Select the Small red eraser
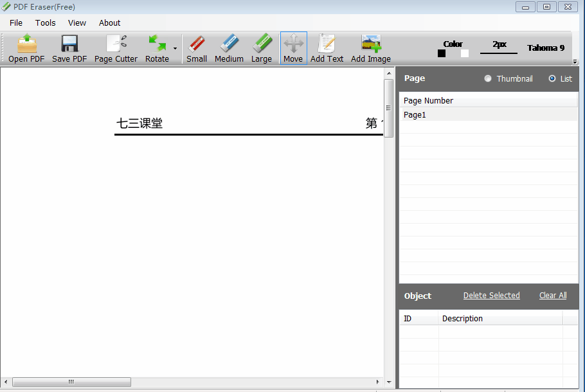 pos(197,48)
